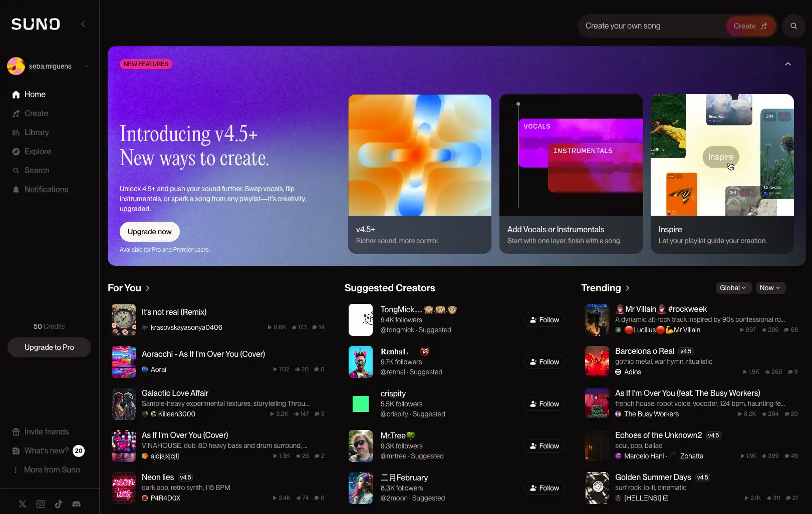This screenshot has width=812, height=514.
Task: Open More from Suno menu
Action: click(x=46, y=470)
